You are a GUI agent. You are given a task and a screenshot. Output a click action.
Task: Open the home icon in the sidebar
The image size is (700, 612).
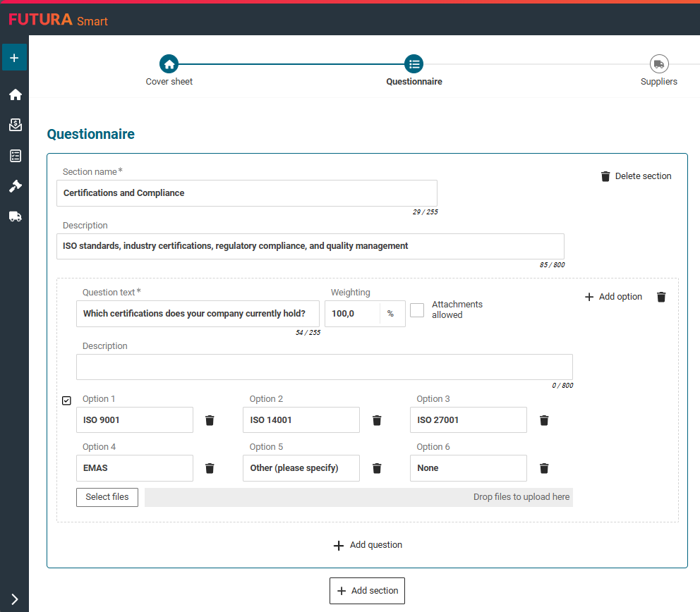[15, 94]
